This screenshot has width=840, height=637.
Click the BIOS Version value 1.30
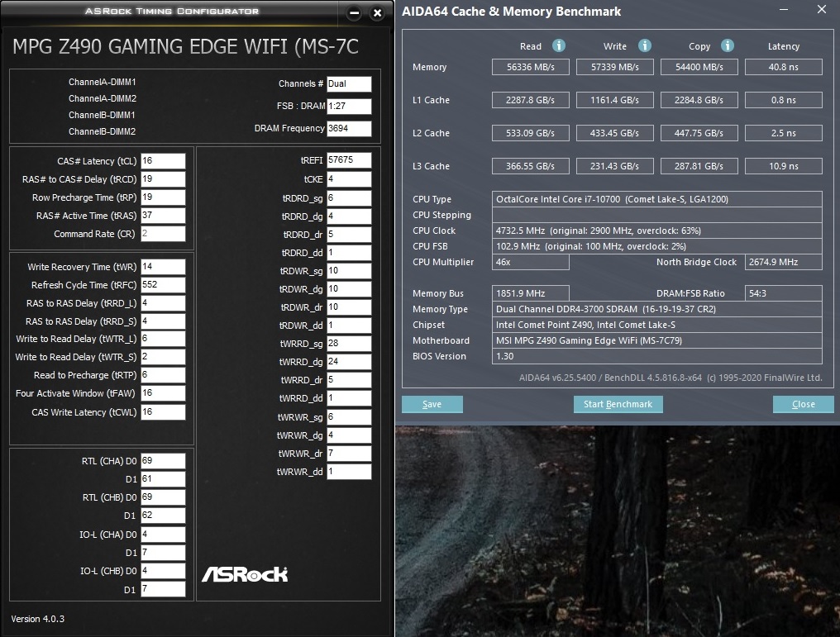click(656, 356)
